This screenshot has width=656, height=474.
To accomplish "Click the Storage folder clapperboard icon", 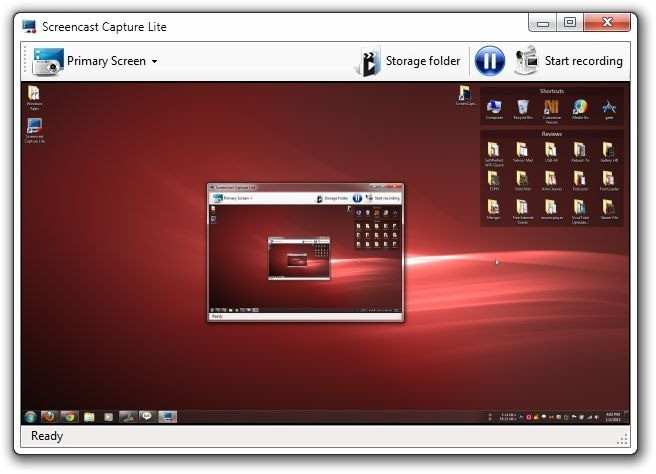I will (x=368, y=61).
